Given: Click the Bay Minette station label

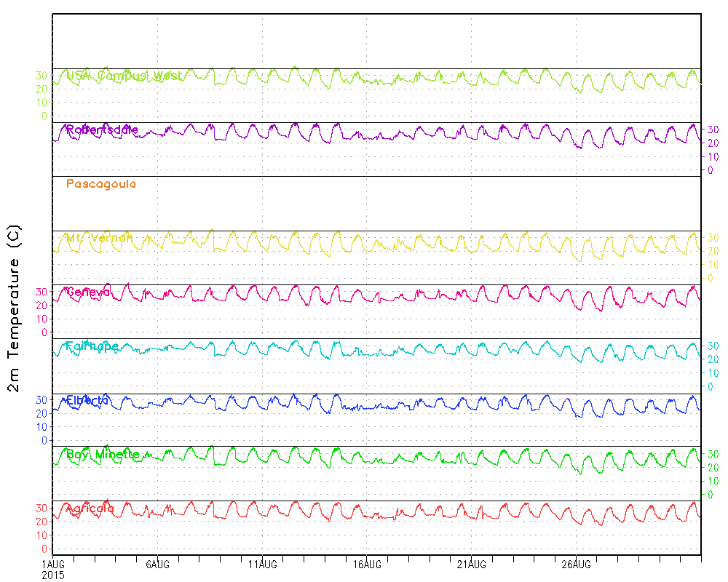Looking at the screenshot, I should pos(102,455).
